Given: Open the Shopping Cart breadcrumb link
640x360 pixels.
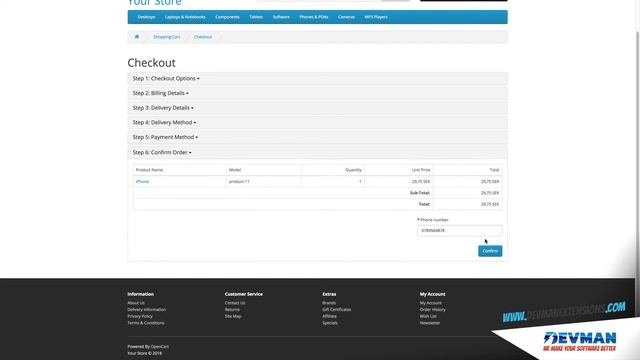Looking at the screenshot, I should pyautogui.click(x=167, y=37).
